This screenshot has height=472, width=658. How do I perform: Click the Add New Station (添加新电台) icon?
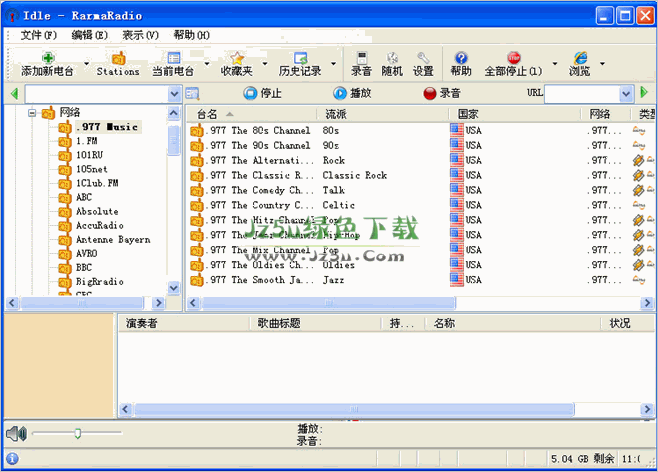pos(48,57)
